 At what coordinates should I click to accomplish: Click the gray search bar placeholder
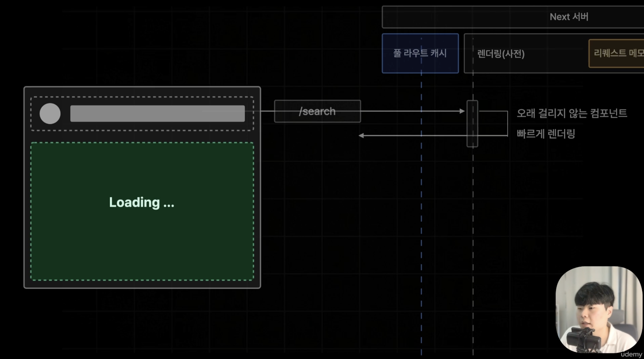pyautogui.click(x=157, y=114)
